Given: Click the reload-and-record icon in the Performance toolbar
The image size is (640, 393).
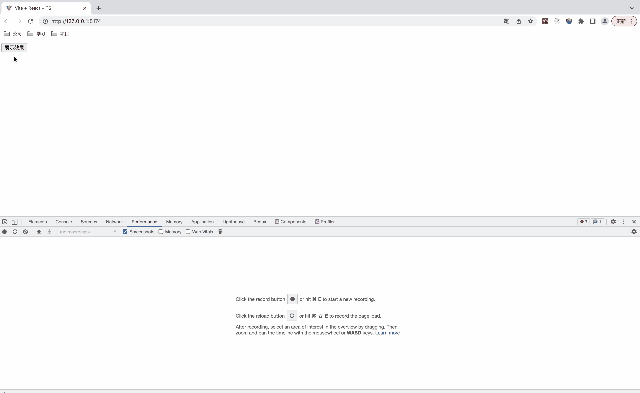Looking at the screenshot, I should (x=15, y=231).
